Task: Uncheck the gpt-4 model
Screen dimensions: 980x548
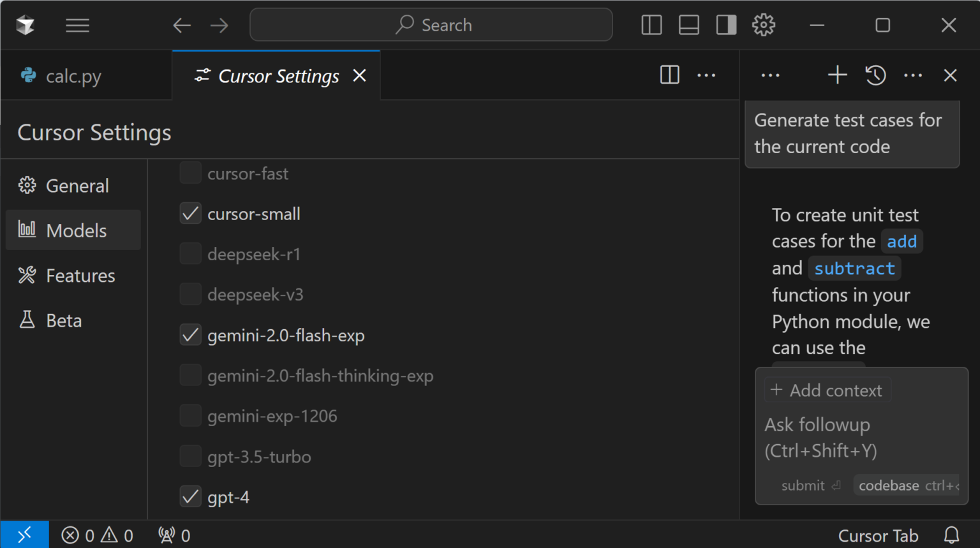Action: click(190, 496)
